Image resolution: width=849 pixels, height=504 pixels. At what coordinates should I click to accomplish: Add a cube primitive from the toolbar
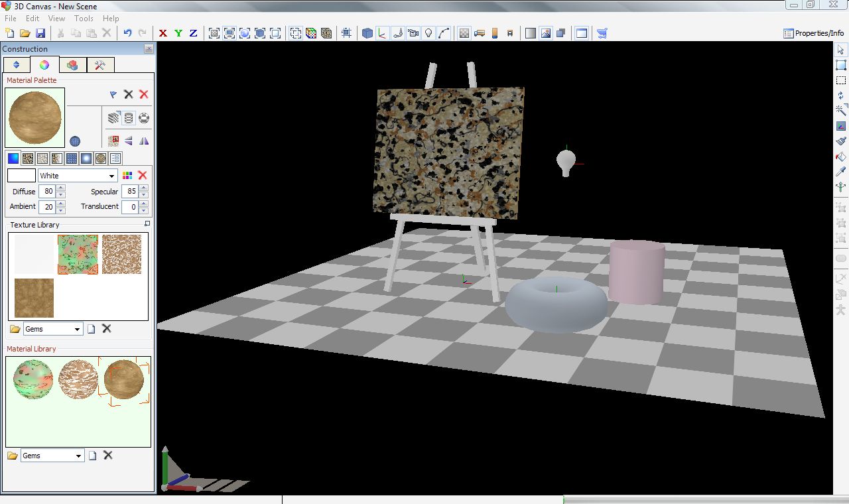[367, 33]
